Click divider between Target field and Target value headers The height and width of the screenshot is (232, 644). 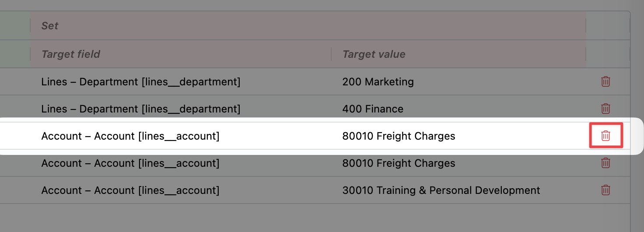coord(331,54)
